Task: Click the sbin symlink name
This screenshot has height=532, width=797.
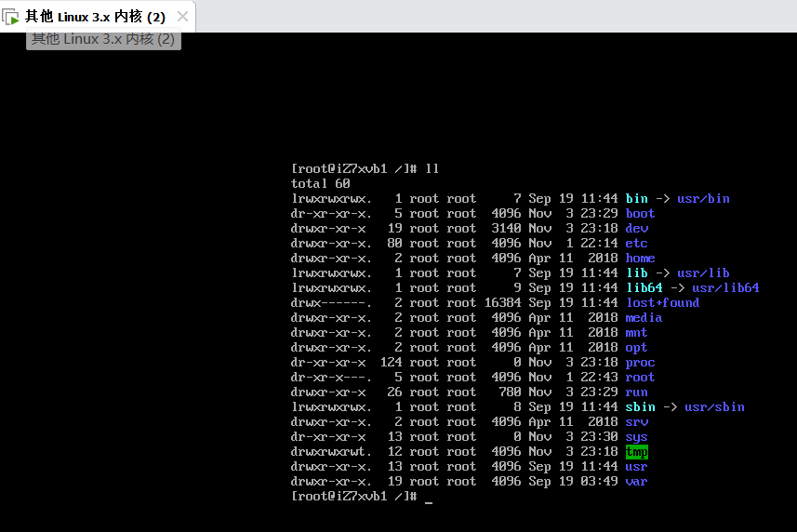Action: pyautogui.click(x=640, y=406)
